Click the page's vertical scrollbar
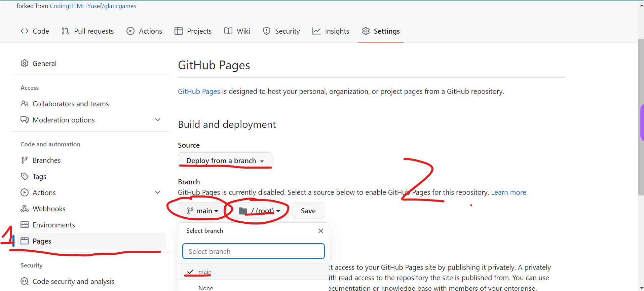The height and width of the screenshot is (291, 644). (x=641, y=117)
